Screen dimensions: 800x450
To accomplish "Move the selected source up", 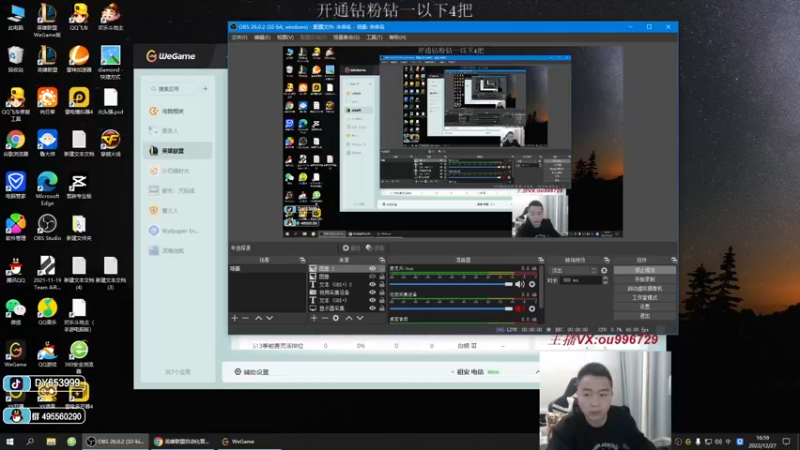I will (x=349, y=318).
